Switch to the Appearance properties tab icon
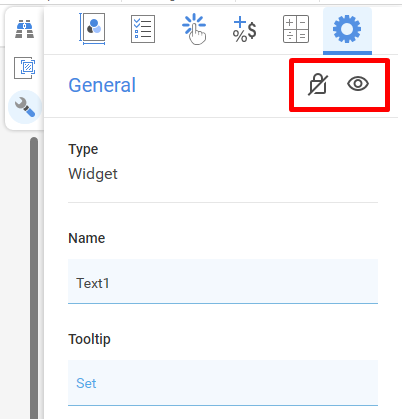 pos(92,29)
